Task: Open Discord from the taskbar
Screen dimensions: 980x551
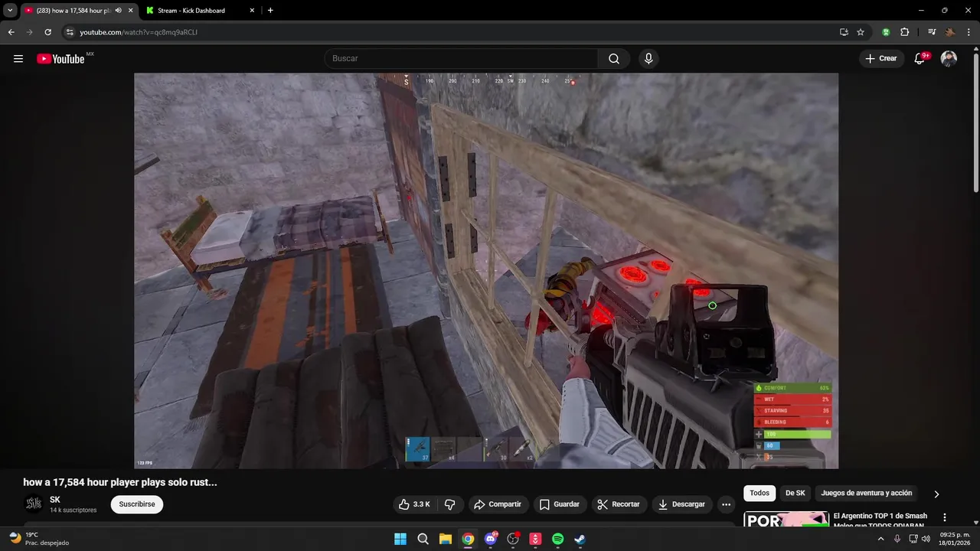Action: pyautogui.click(x=491, y=539)
